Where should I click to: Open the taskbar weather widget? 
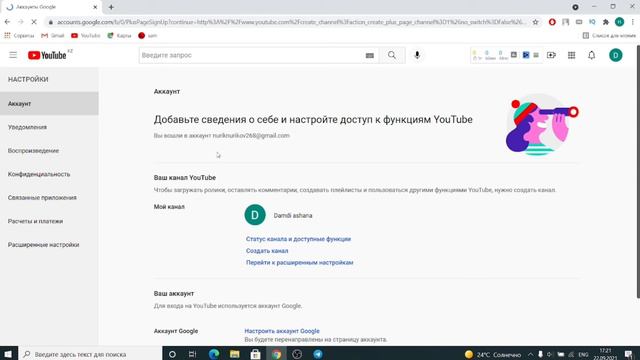pos(493,354)
